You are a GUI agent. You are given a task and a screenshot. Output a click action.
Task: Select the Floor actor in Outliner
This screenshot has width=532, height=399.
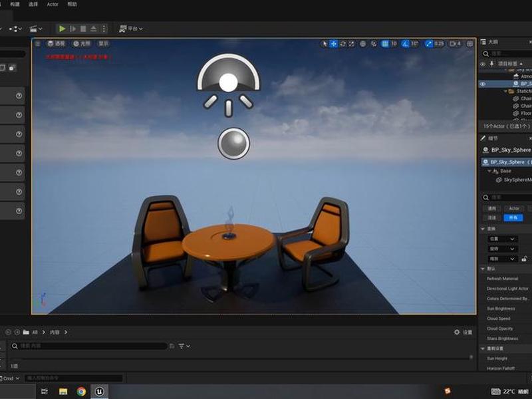(526, 113)
